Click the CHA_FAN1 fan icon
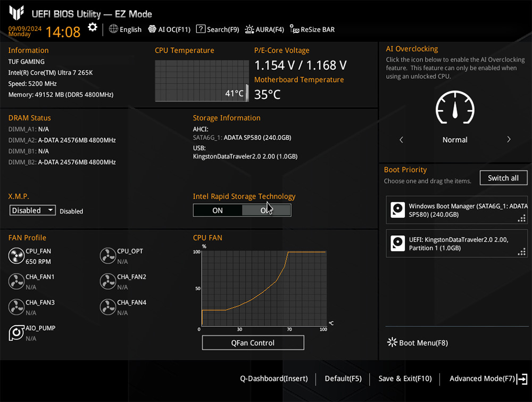 point(16,282)
